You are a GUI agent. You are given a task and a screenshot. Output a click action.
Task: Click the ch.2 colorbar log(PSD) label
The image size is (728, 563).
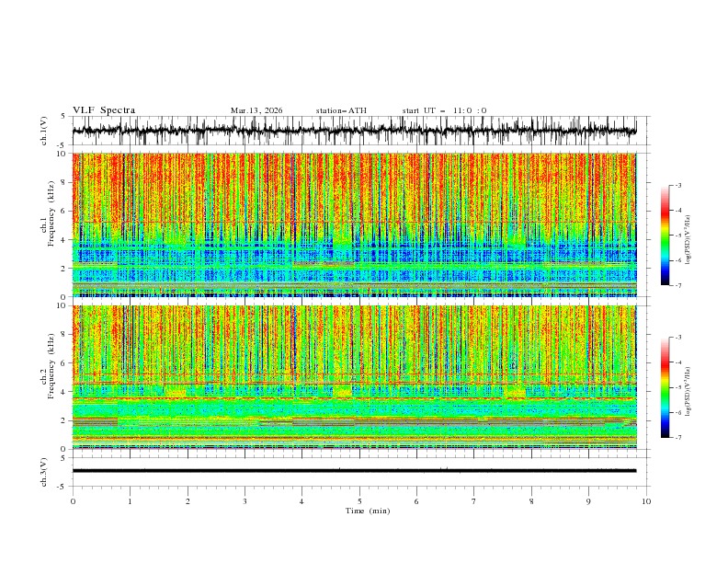click(688, 392)
